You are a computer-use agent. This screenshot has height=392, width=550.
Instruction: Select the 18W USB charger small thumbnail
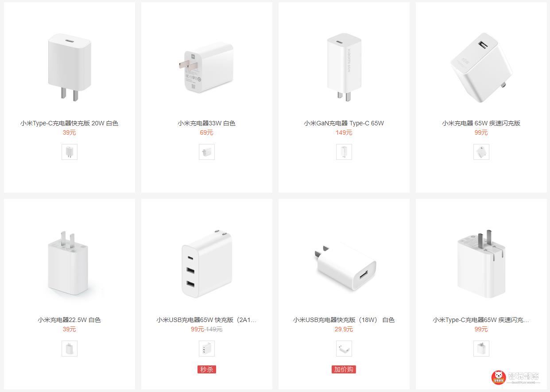pos(344,349)
